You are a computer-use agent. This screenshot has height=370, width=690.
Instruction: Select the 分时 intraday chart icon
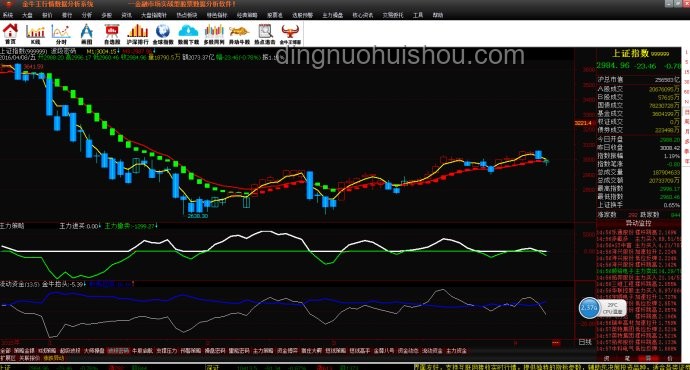tap(61, 34)
